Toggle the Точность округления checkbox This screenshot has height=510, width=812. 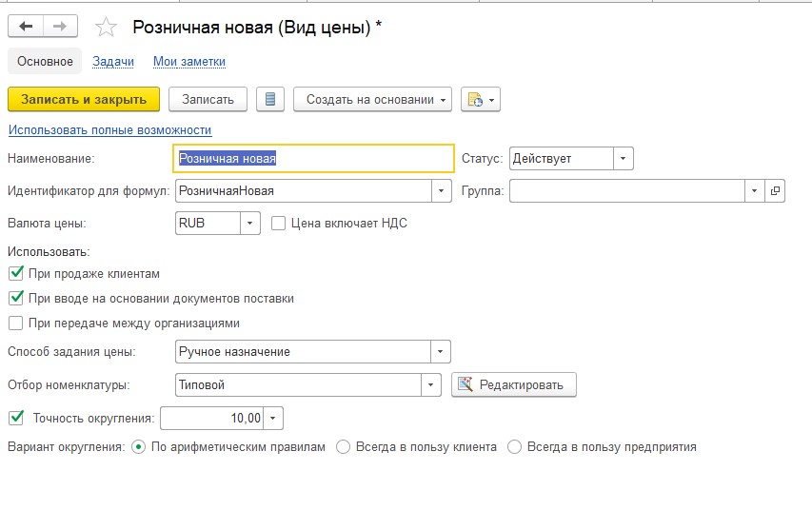16,418
